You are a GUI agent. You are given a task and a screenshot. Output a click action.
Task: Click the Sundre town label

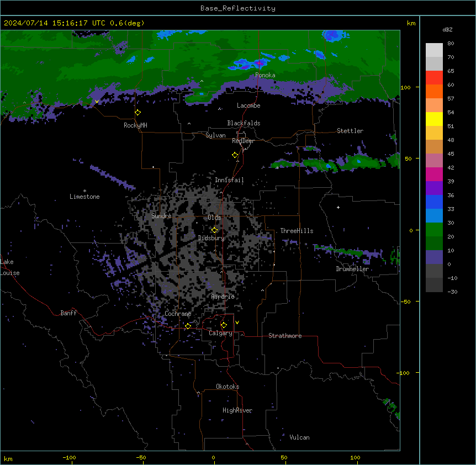(x=161, y=216)
